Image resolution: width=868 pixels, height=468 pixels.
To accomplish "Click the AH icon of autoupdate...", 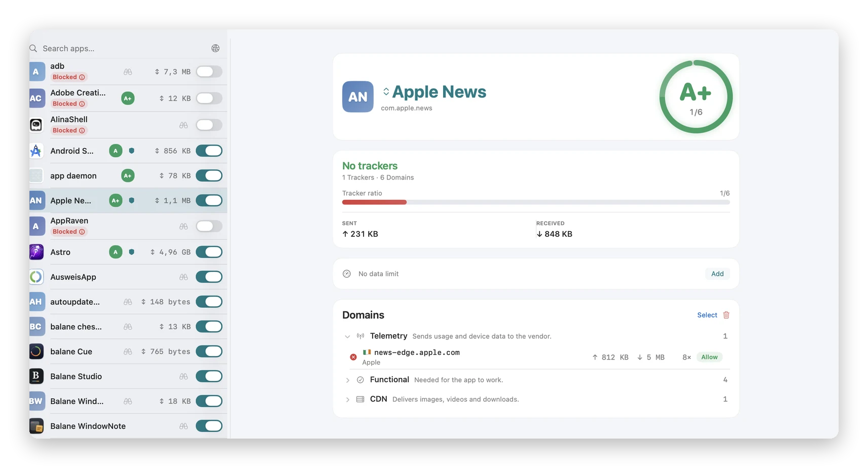I will 37,302.
